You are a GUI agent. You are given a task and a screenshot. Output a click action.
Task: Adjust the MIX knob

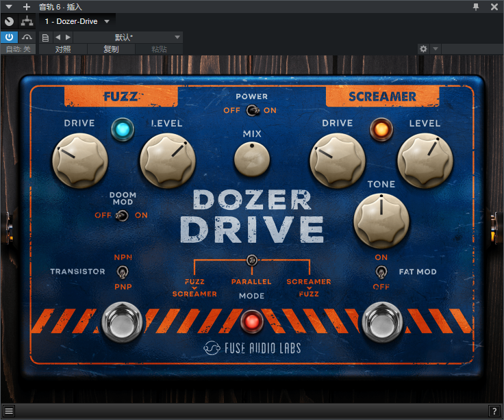(x=252, y=159)
